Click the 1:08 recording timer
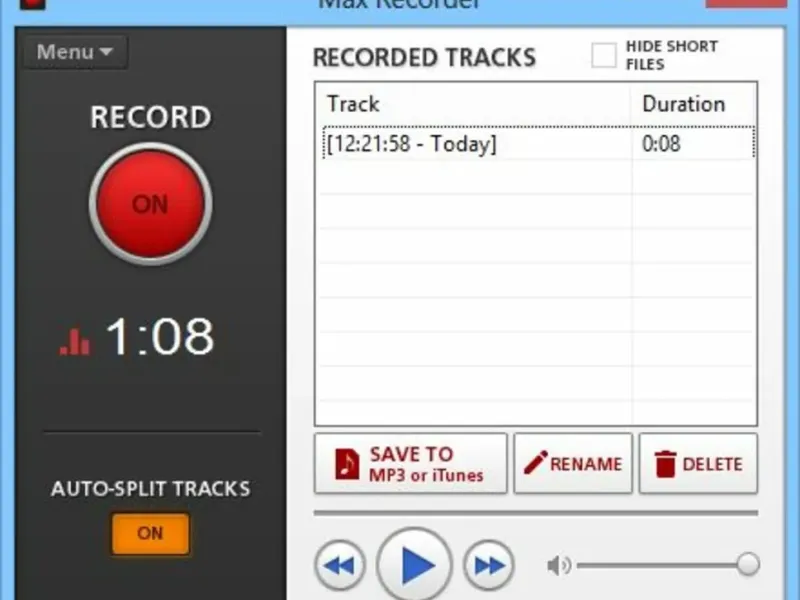Image resolution: width=800 pixels, height=600 pixels. [160, 336]
